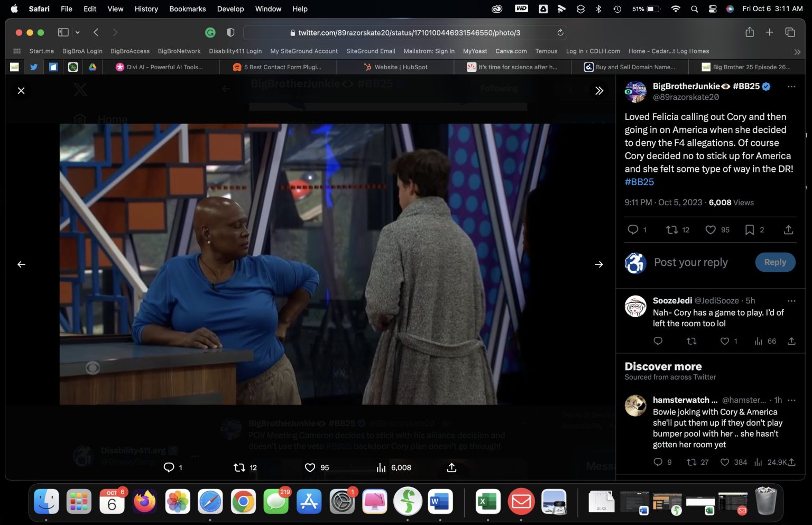This screenshot has height=525, width=812.
Task: Go to the previous photo arrow
Action: pyautogui.click(x=21, y=264)
